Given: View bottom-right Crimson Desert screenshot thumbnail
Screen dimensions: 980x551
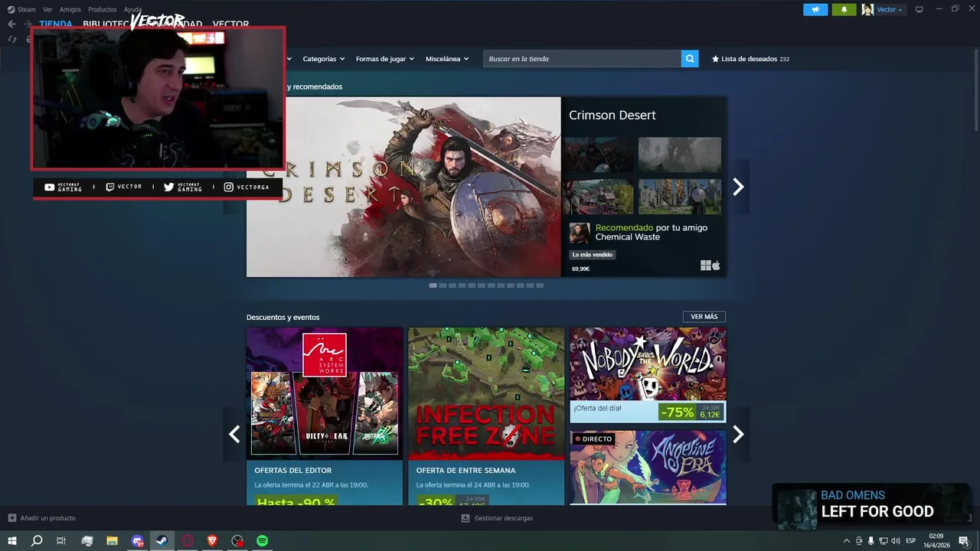Looking at the screenshot, I should point(680,197).
